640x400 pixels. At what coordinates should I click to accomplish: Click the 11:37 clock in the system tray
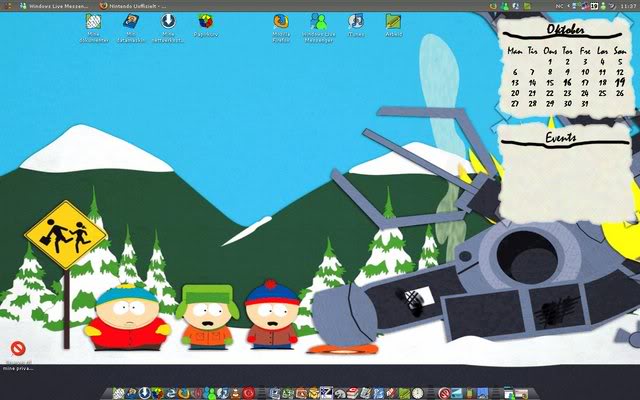pos(628,6)
